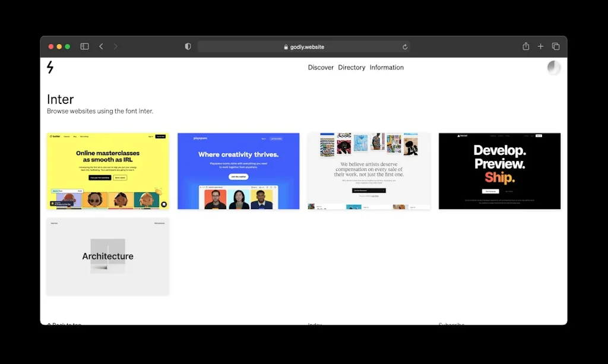The width and height of the screenshot is (608, 364).
Task: Open the Where creativity thrives thumbnail
Action: click(x=238, y=170)
